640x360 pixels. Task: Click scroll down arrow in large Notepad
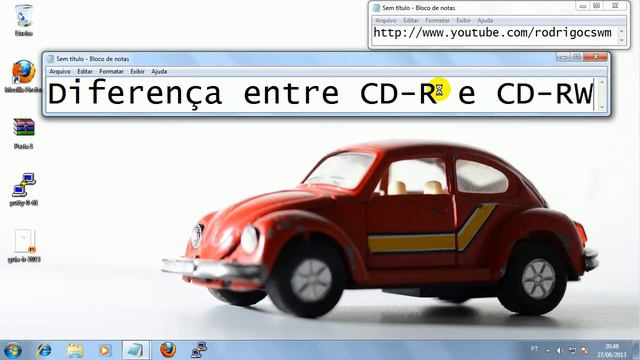point(602,107)
